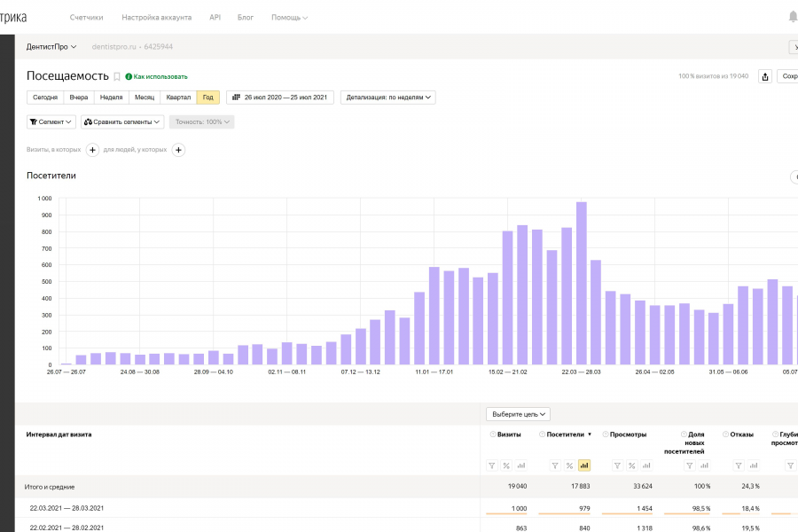Add a condition for Визиты, в которых
Image resolution: width=798 pixels, height=532 pixels.
tap(92, 150)
